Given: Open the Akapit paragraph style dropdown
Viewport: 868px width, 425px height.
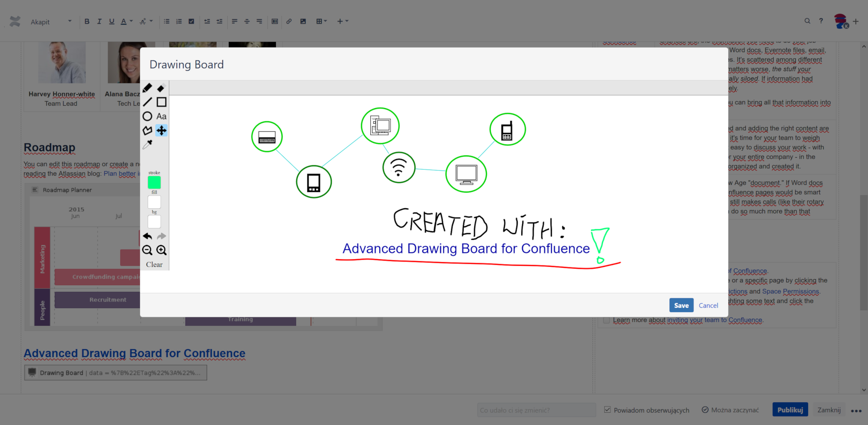Looking at the screenshot, I should tap(51, 22).
